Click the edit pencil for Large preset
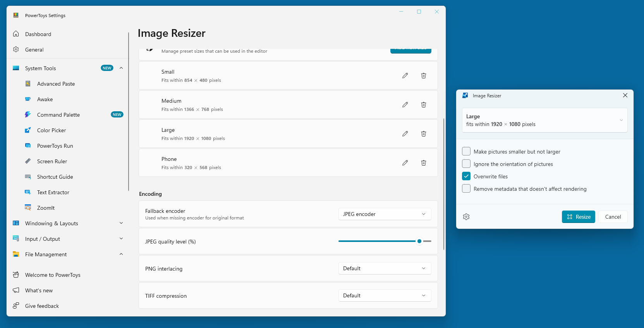 click(405, 134)
